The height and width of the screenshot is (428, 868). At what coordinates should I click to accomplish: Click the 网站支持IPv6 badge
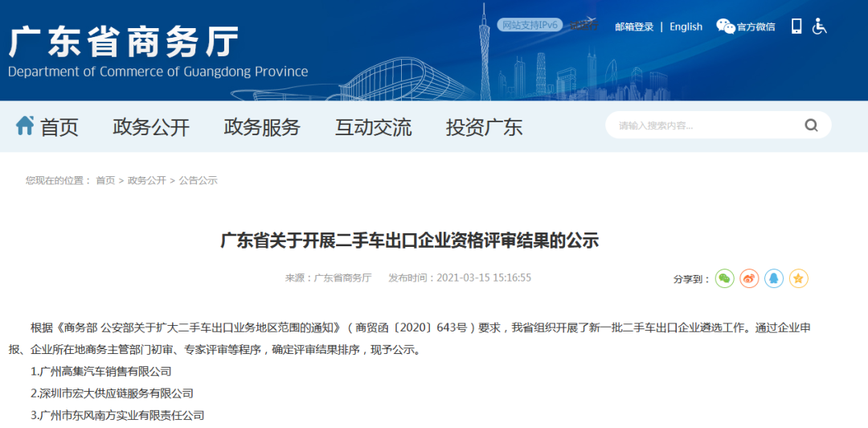tap(530, 26)
